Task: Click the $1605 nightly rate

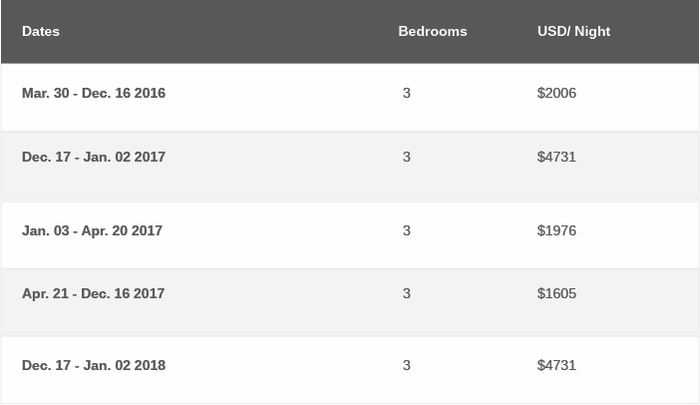Action: pos(557,293)
